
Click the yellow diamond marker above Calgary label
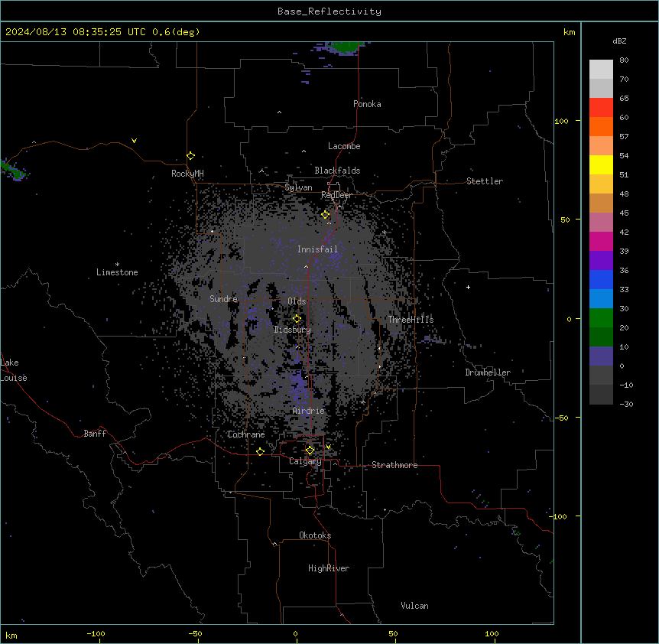click(310, 450)
